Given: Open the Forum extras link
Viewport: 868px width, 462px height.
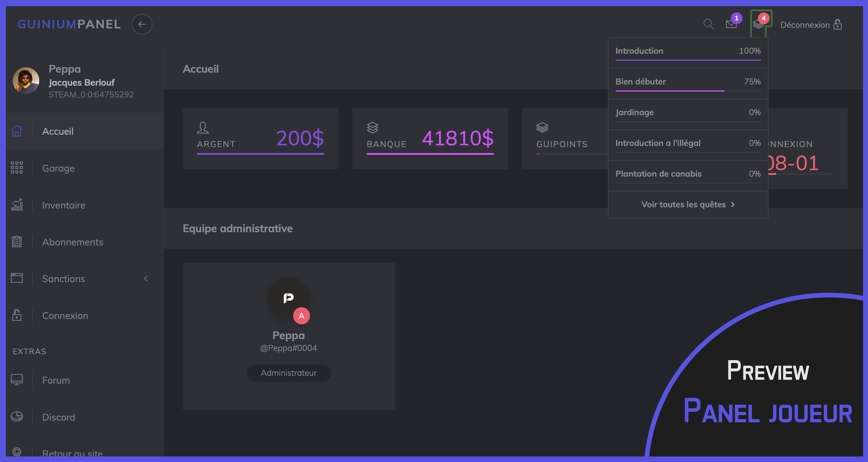Looking at the screenshot, I should tap(56, 380).
